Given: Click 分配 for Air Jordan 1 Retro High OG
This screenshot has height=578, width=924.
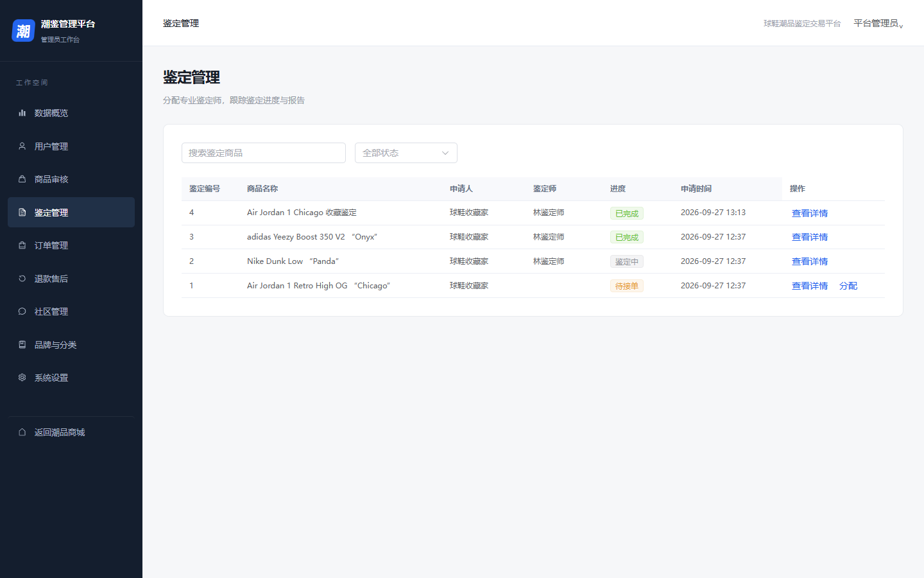Looking at the screenshot, I should (x=848, y=286).
